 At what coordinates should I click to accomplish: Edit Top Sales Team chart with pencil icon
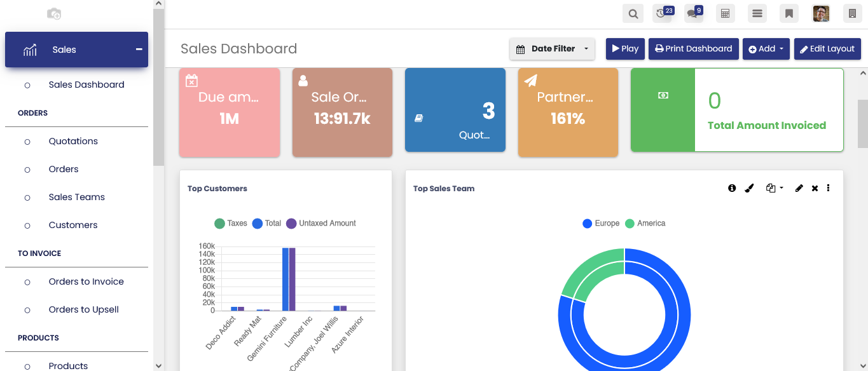799,188
